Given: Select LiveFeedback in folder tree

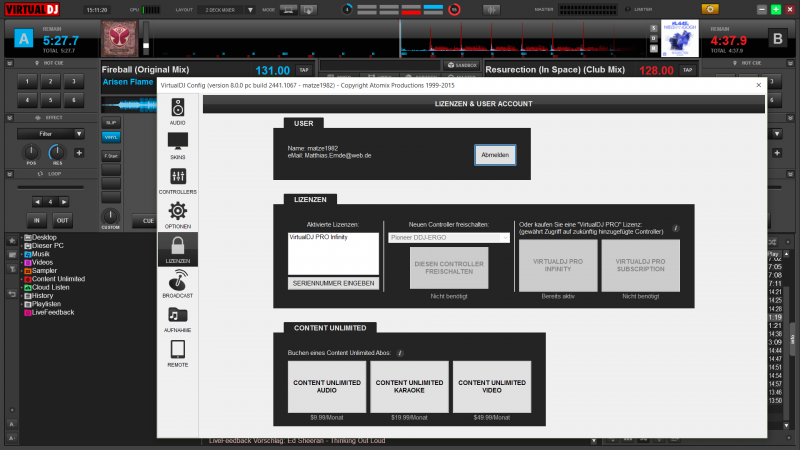Looking at the screenshot, I should (x=53, y=312).
